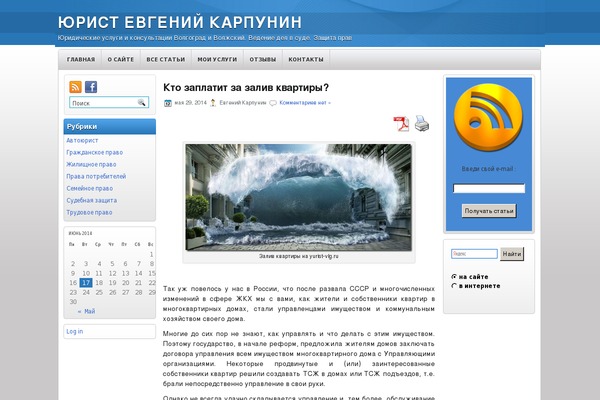The image size is (600, 400).
Task: Click the post date 'мая 29, 2014'
Action: pos(191,103)
